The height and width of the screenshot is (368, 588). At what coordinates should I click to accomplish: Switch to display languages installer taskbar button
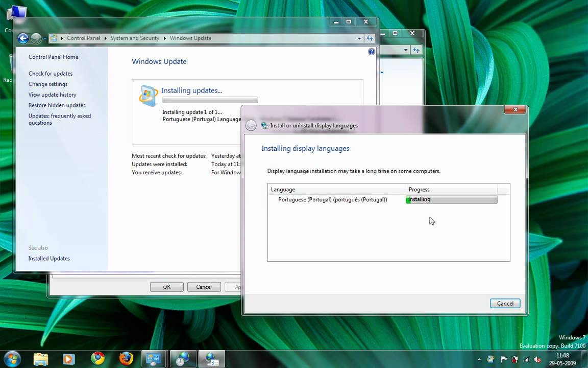[211, 359]
